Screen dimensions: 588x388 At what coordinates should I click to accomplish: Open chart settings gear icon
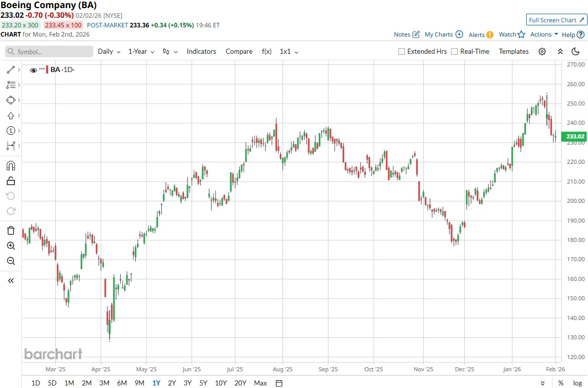coord(542,51)
